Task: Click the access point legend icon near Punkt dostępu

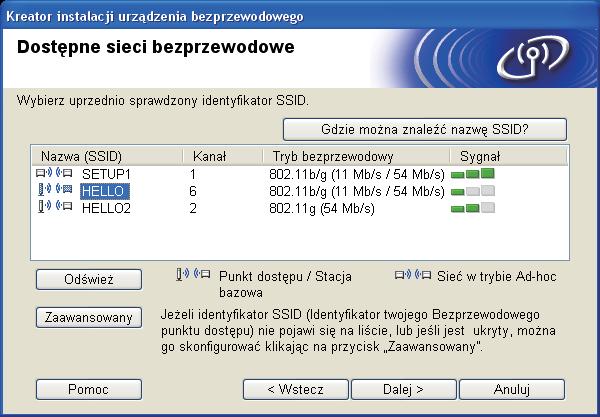Action: click(x=193, y=274)
